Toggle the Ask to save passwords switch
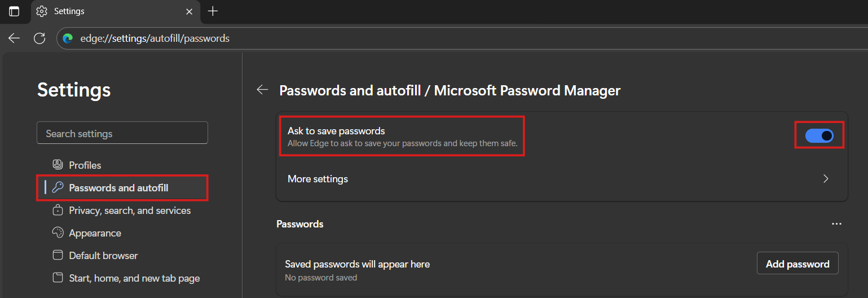Screen dimensions: 868x298 click(819, 135)
